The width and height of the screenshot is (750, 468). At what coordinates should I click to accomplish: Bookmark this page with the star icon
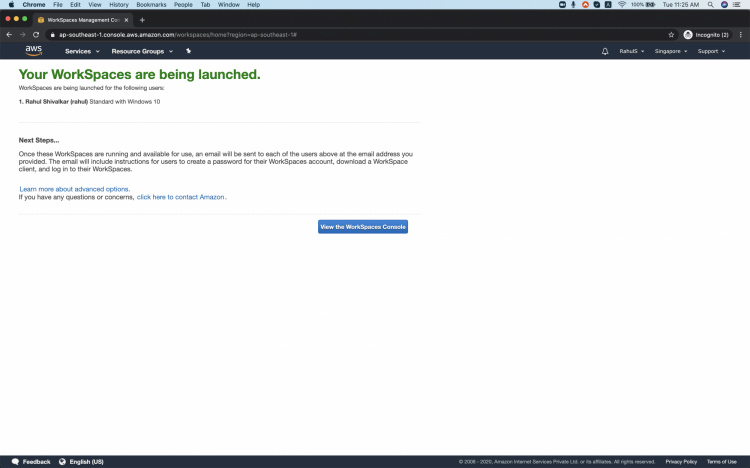click(671, 34)
